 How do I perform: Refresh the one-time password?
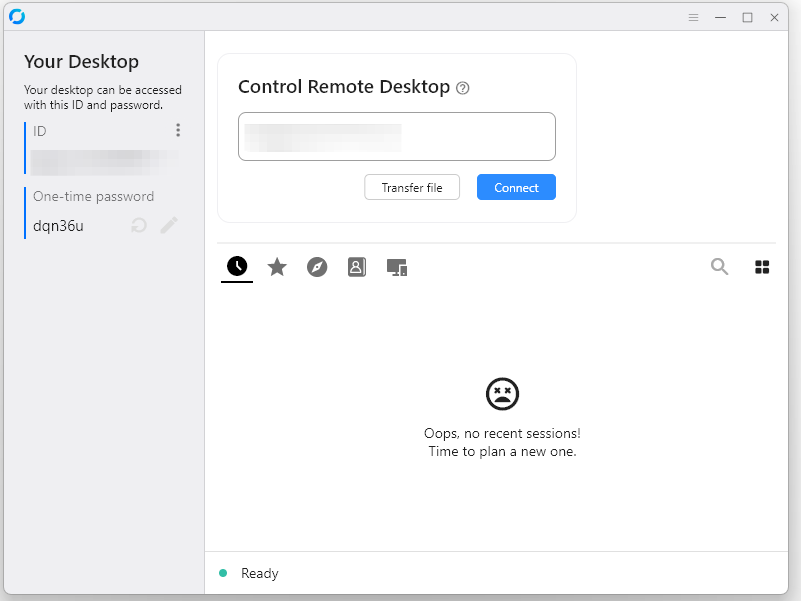click(x=138, y=225)
